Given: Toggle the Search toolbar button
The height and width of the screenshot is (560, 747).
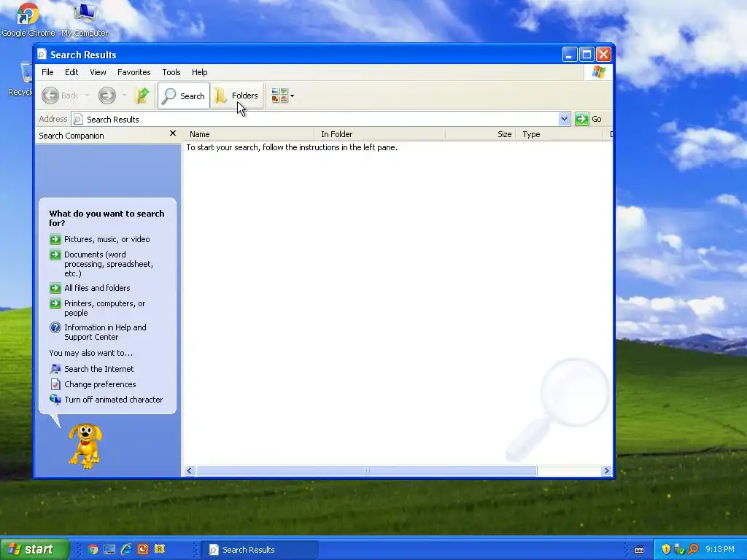Looking at the screenshot, I should click(x=184, y=96).
